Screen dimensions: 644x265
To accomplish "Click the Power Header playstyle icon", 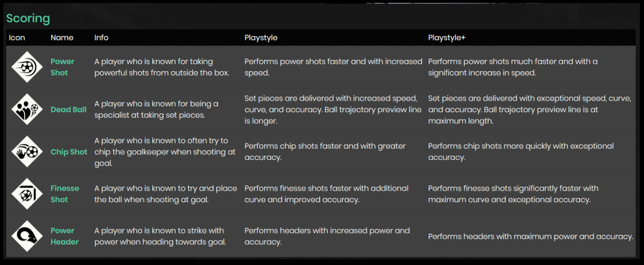I will pyautogui.click(x=26, y=236).
